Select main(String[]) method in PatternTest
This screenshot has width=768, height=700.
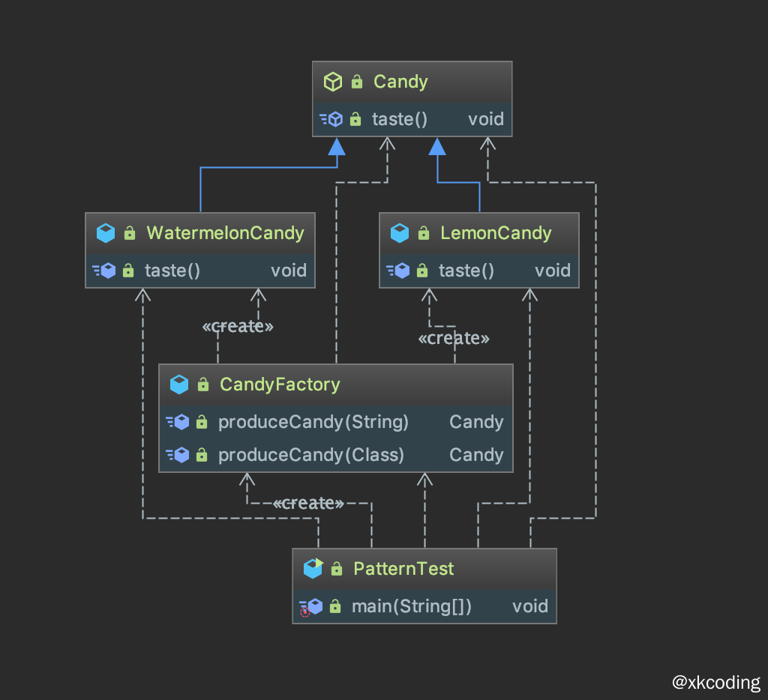coord(412,606)
